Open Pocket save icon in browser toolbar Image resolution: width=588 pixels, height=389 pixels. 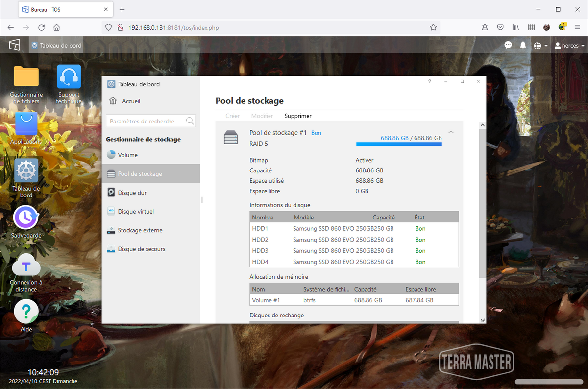pos(500,28)
